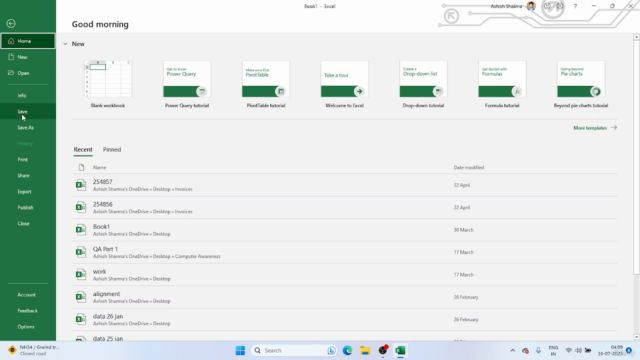Open taskbar clock and date

(x=610, y=351)
